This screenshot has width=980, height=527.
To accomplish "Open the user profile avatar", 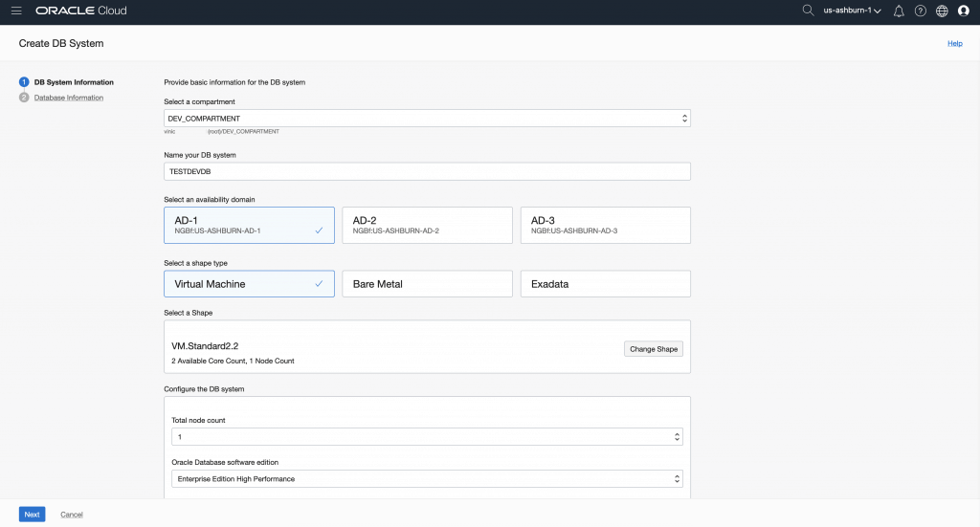I will 964,11.
